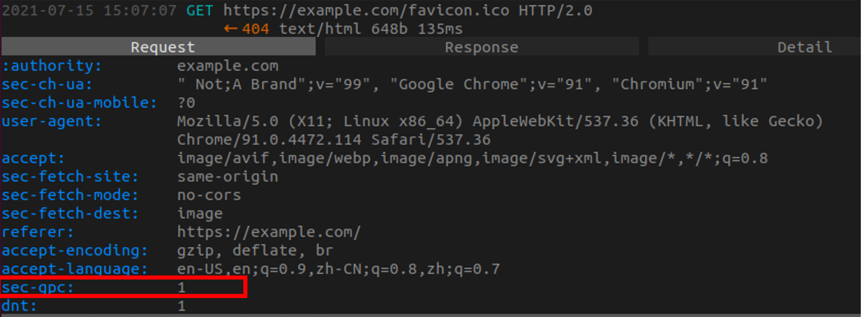Image resolution: width=868 pixels, height=317 pixels.
Task: Select the sec-fetch-site header name
Action: click(70, 176)
